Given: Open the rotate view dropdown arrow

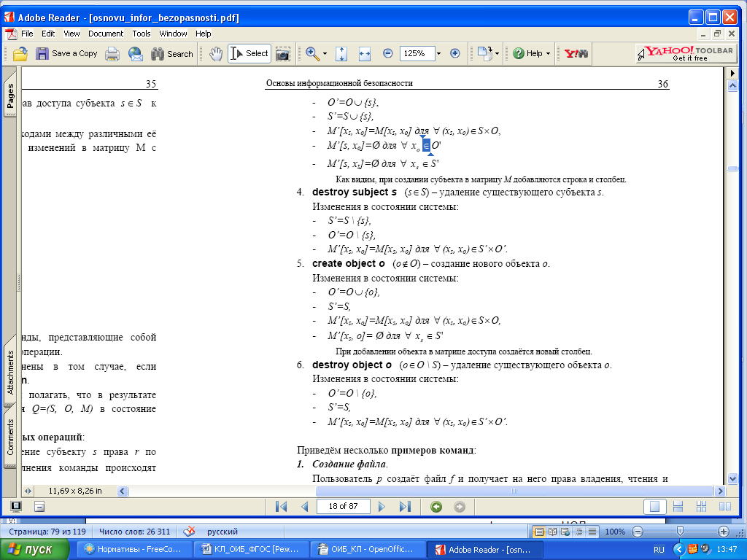Looking at the screenshot, I should click(x=497, y=53).
